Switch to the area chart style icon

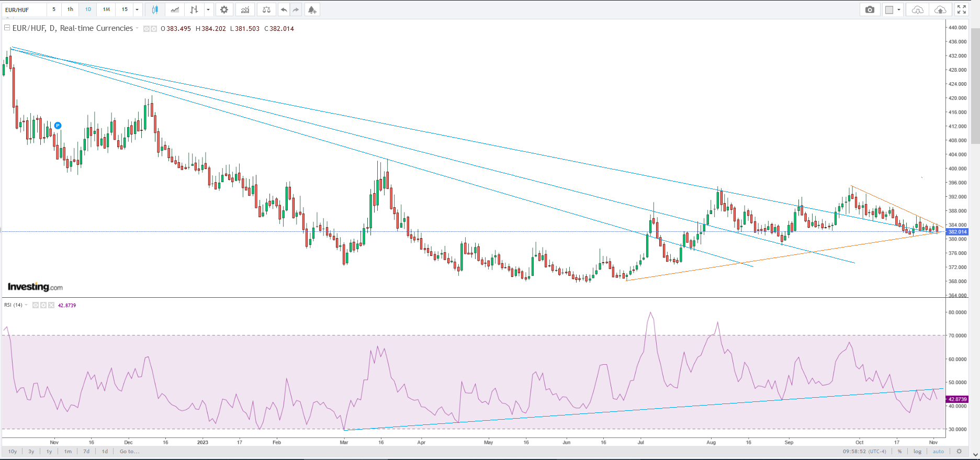(175, 9)
